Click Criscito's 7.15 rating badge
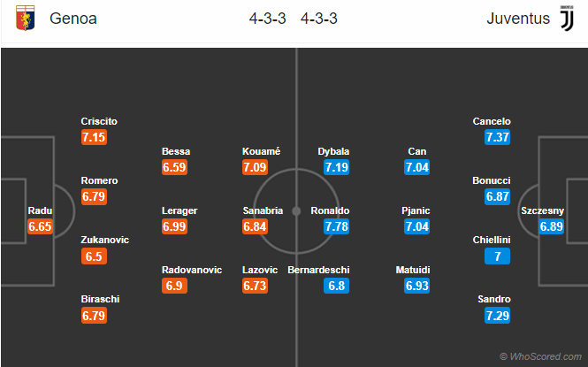This screenshot has width=588, height=367. [x=94, y=137]
